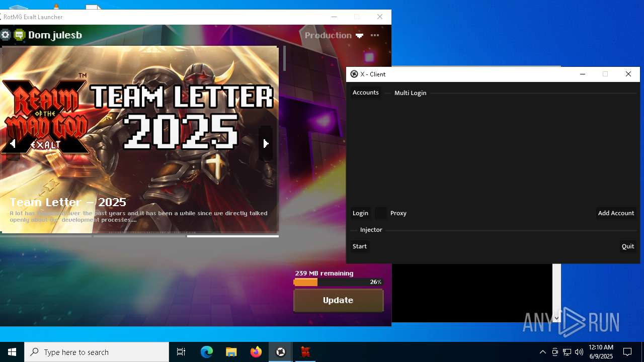644x362 pixels.
Task: Show the next news slide with right arrow
Action: point(266,144)
